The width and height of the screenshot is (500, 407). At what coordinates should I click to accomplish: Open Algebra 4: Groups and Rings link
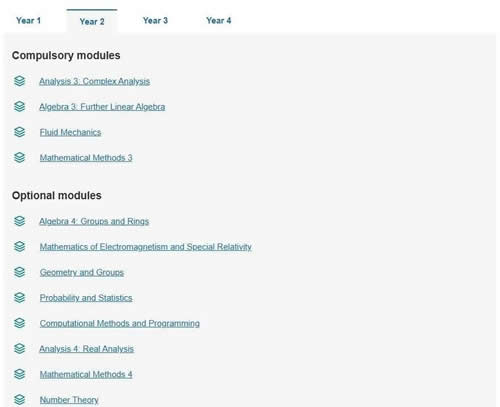pos(94,221)
